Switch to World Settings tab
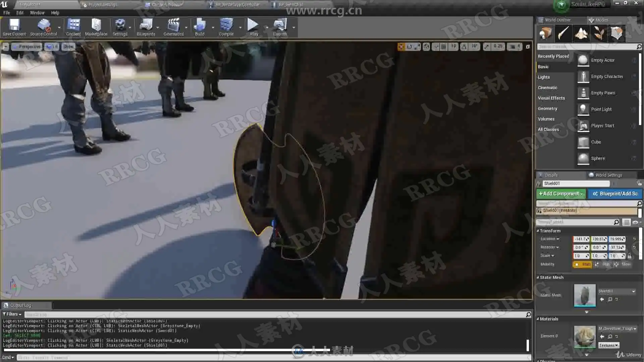This screenshot has height=362, width=644. click(x=608, y=175)
